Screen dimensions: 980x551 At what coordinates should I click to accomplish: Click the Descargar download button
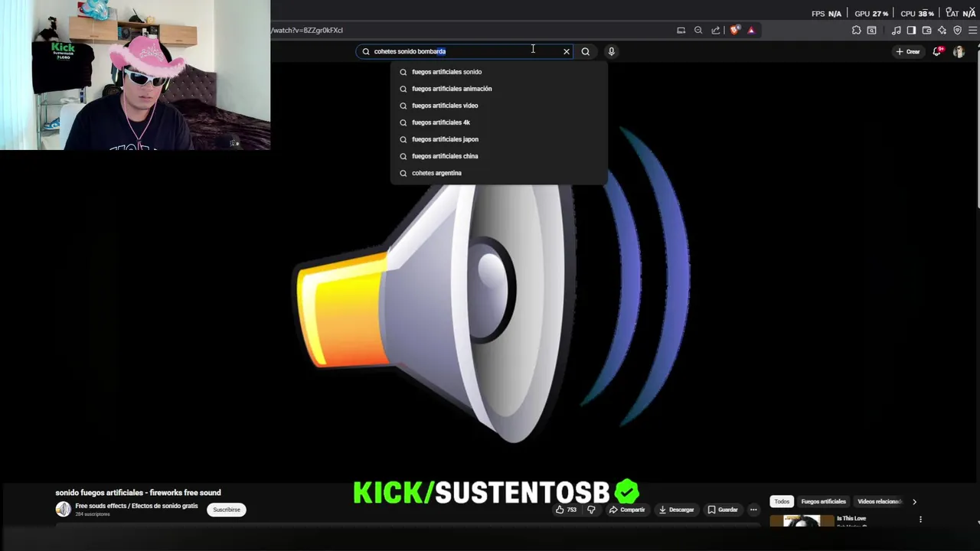[676, 510]
